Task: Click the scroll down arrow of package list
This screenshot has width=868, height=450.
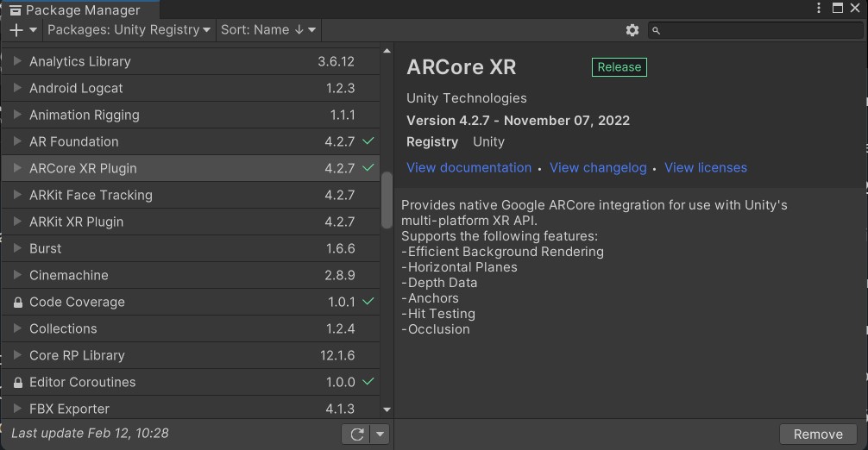Action: (387, 409)
